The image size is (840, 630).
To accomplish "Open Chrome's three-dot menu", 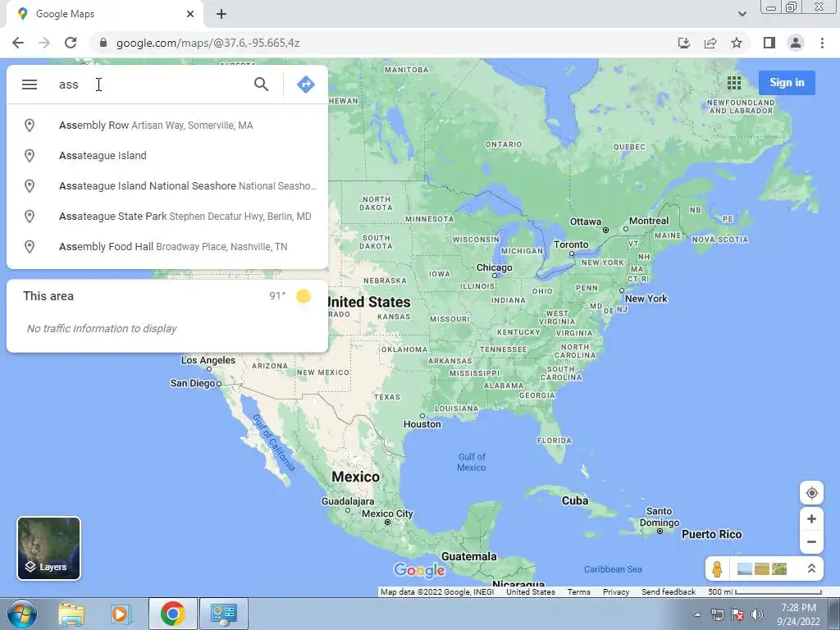I will [x=822, y=43].
